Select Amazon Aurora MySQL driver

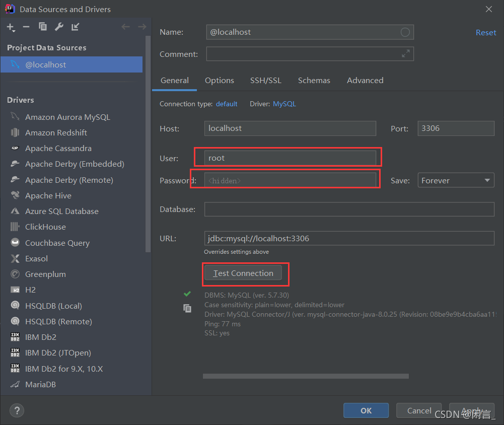click(x=67, y=117)
